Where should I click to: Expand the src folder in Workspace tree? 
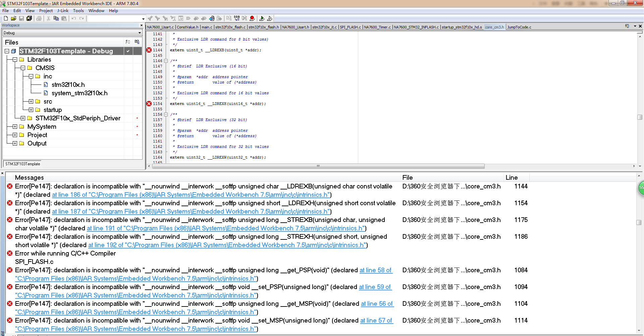pyautogui.click(x=31, y=101)
